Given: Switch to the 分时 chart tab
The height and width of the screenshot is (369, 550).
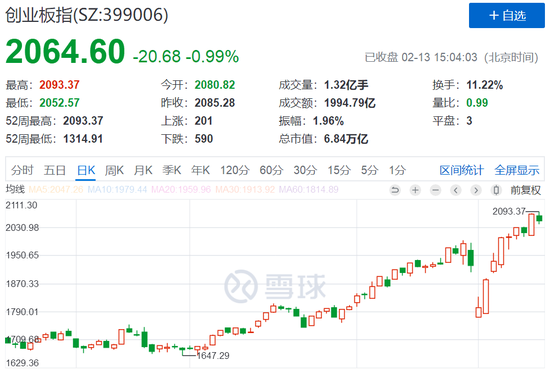Looking at the screenshot, I should point(22,170).
